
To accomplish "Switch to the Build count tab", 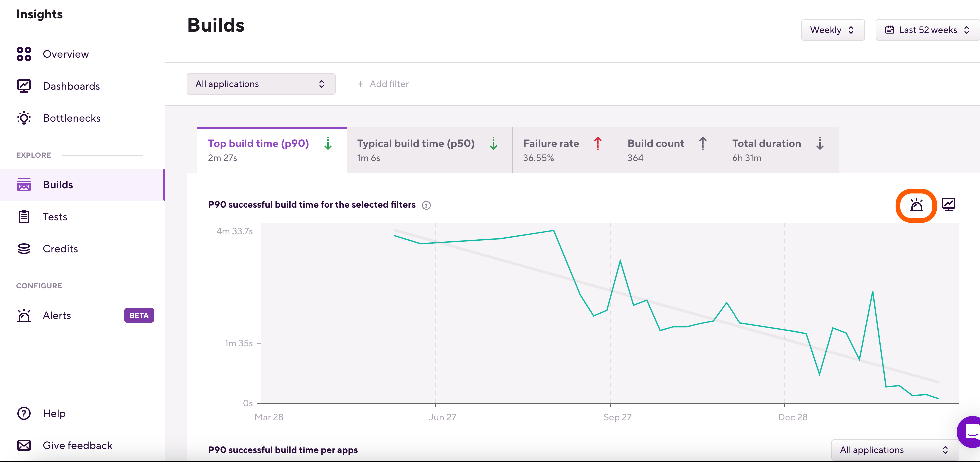I will click(669, 150).
